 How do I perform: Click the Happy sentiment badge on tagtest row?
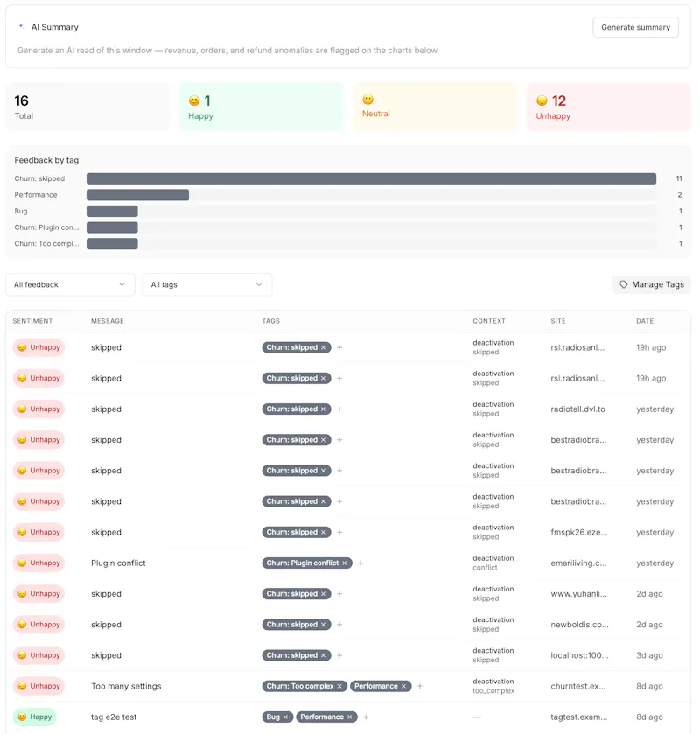pyautogui.click(x=35, y=717)
